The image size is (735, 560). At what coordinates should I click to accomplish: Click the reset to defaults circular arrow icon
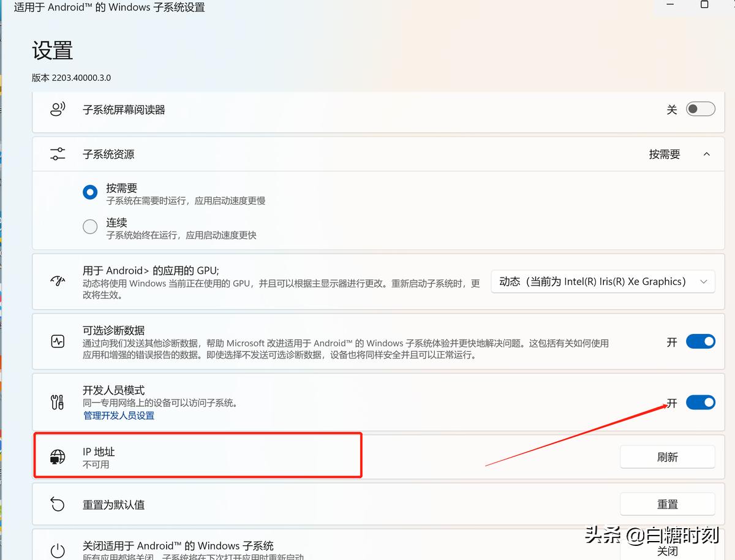pos(57,504)
